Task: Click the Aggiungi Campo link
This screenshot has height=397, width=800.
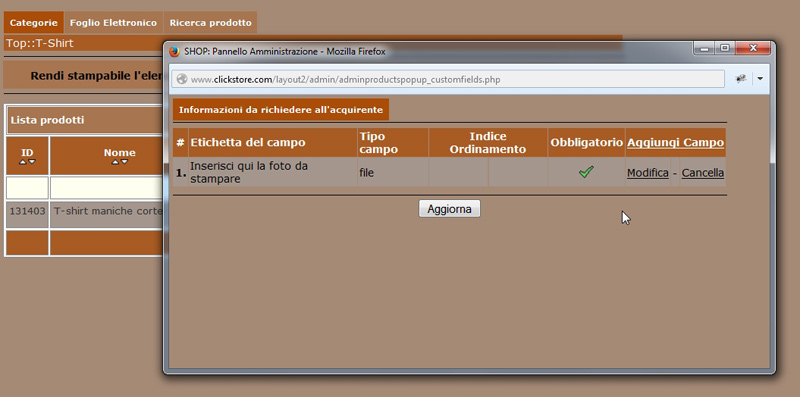Action: [x=676, y=142]
